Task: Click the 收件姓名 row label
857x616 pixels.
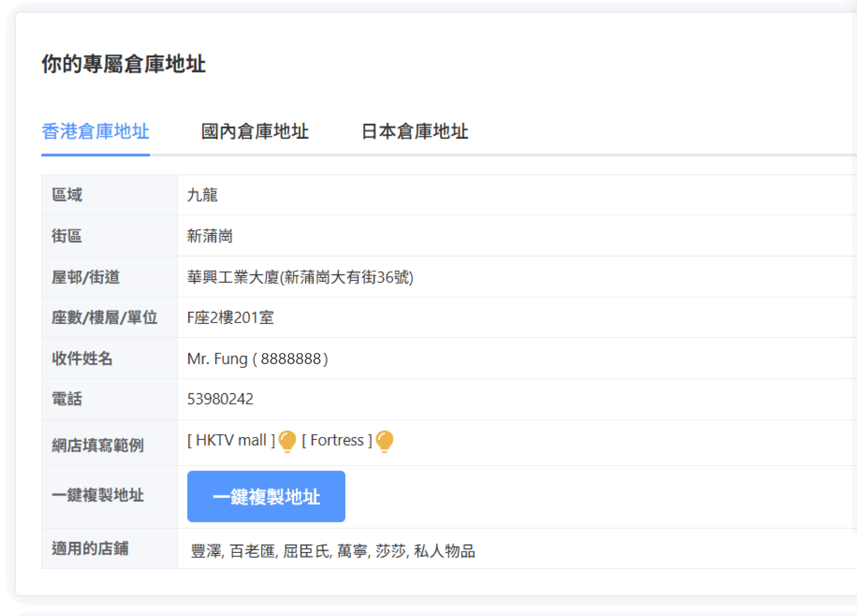Action: click(x=82, y=358)
